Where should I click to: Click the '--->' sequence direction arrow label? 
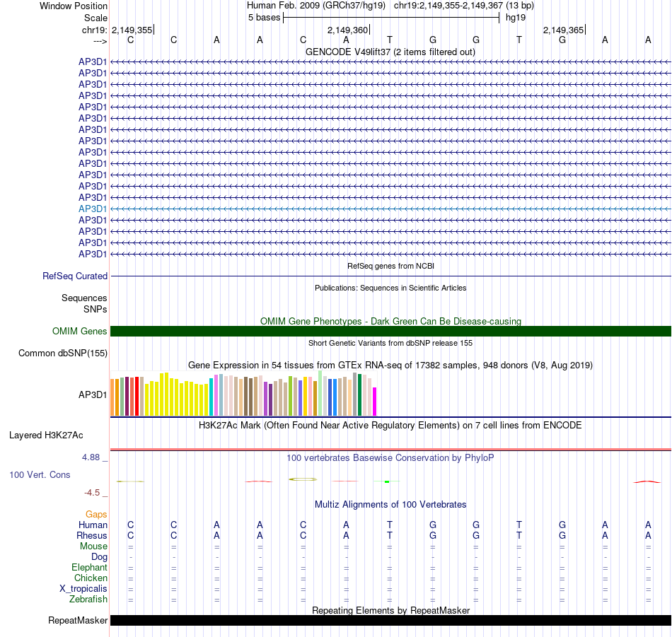(x=100, y=41)
